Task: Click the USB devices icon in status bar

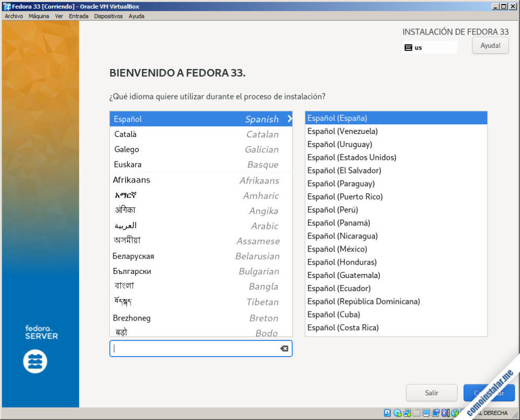Action: (x=415, y=412)
